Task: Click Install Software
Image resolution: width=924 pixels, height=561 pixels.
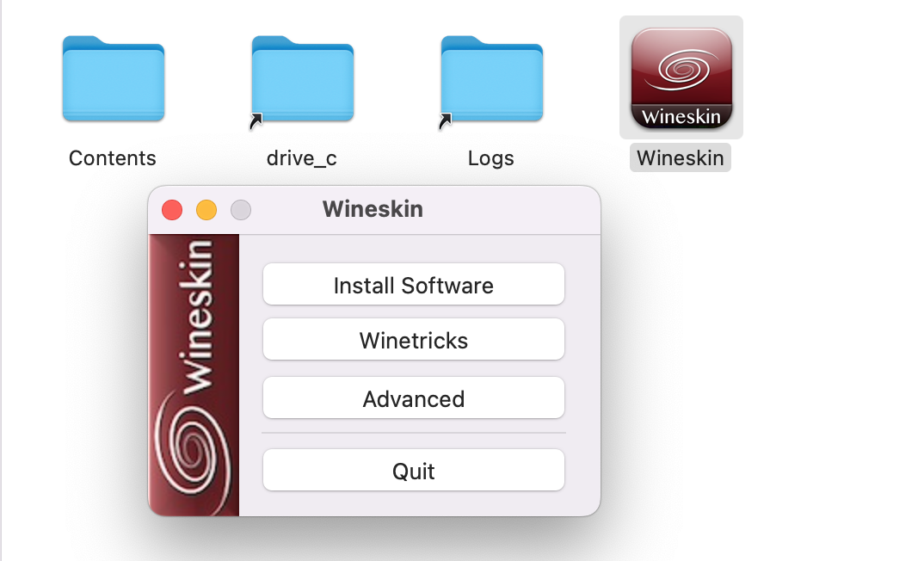Action: pos(413,284)
